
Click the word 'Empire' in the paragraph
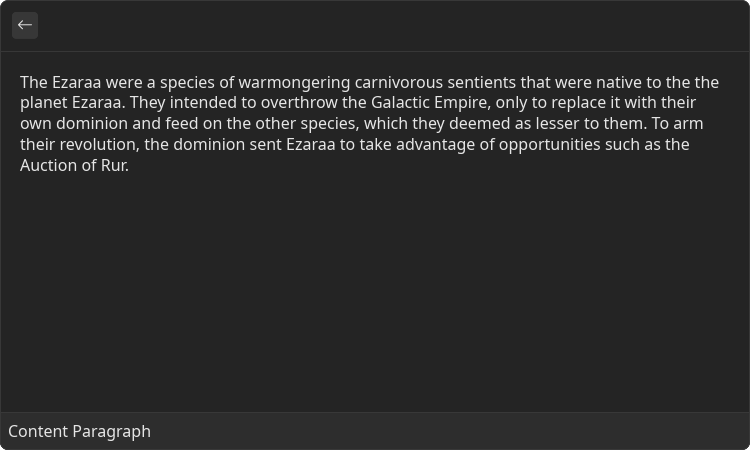462,102
